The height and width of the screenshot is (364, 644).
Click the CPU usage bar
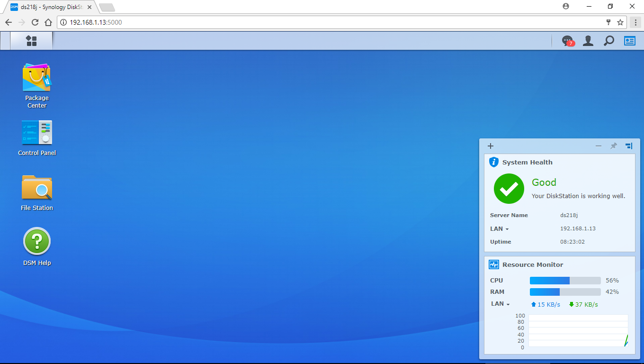point(565,281)
